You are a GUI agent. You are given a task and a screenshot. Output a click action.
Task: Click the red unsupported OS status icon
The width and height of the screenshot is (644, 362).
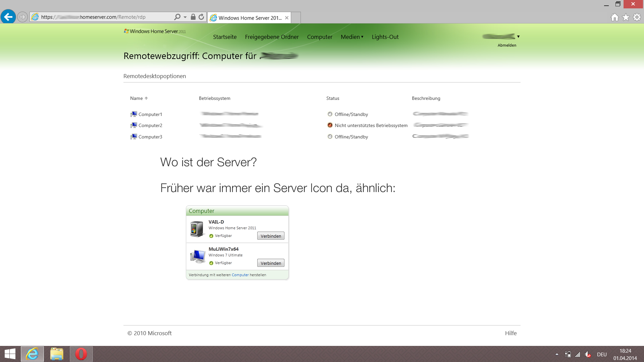(330, 125)
